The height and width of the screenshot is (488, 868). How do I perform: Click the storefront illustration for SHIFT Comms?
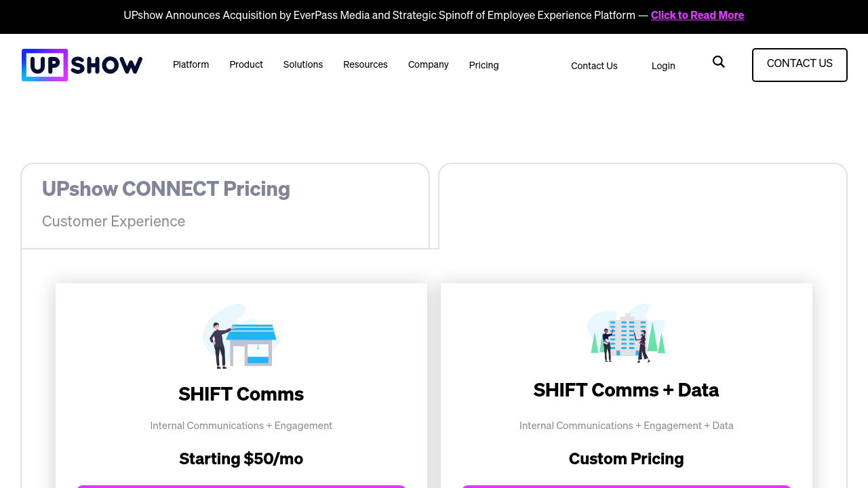pyautogui.click(x=241, y=336)
